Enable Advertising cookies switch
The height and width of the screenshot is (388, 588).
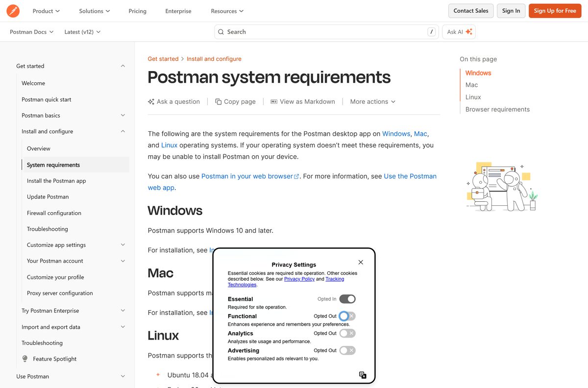click(x=347, y=350)
